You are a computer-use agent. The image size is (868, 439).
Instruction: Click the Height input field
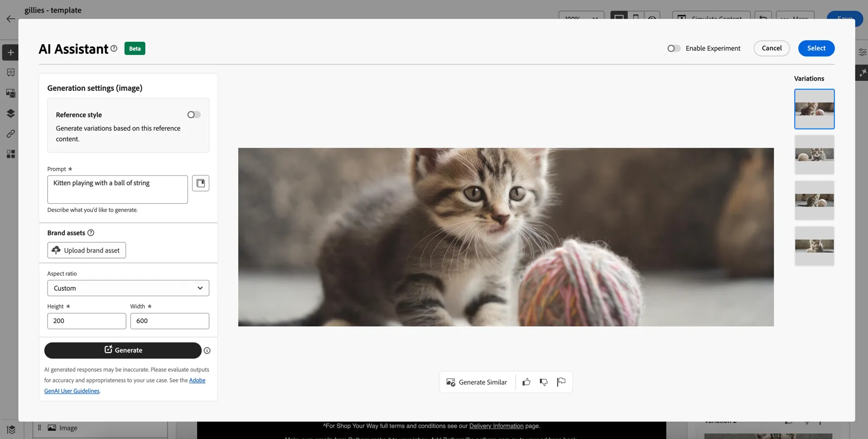coord(86,321)
